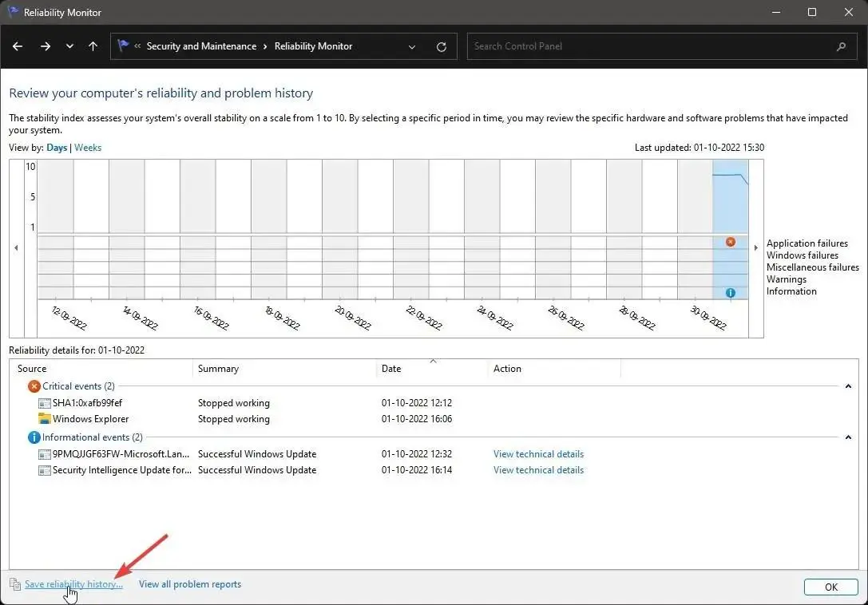This screenshot has width=868, height=605.
Task: Collapse the Informational events group
Action: (848, 437)
